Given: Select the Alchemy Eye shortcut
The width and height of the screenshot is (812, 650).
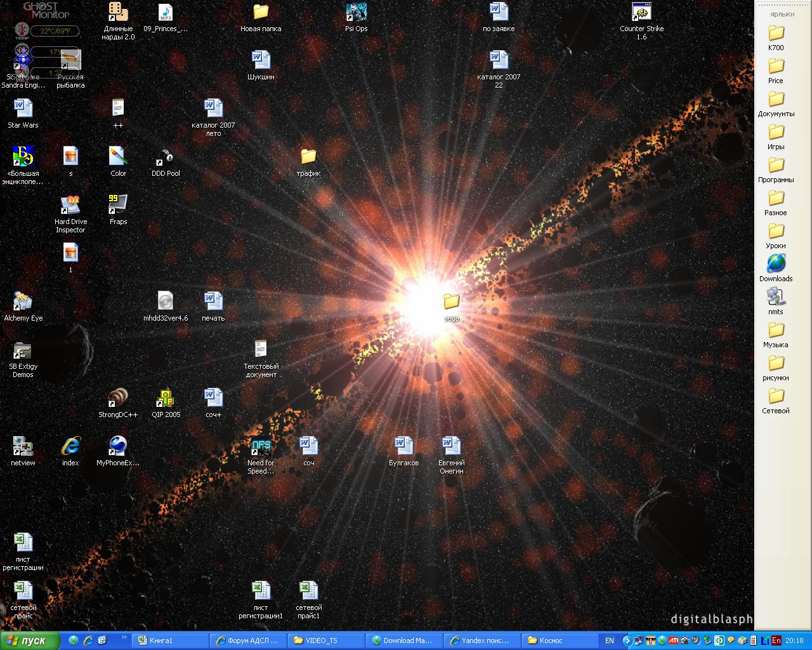Looking at the screenshot, I should [x=23, y=302].
